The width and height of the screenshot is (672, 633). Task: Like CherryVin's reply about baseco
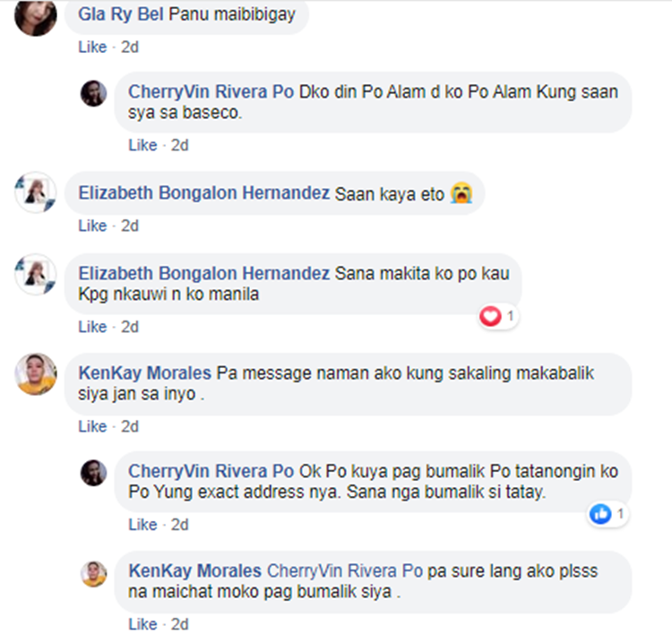pyautogui.click(x=142, y=145)
